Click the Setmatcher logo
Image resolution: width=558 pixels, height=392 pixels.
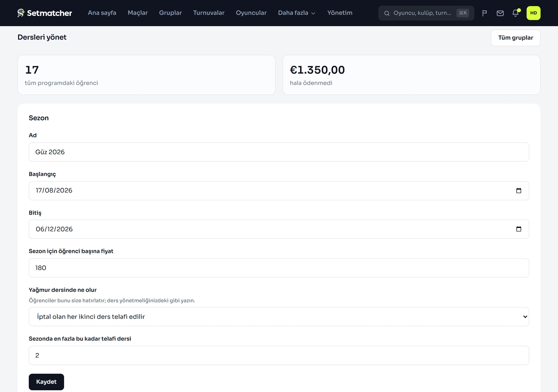click(45, 13)
